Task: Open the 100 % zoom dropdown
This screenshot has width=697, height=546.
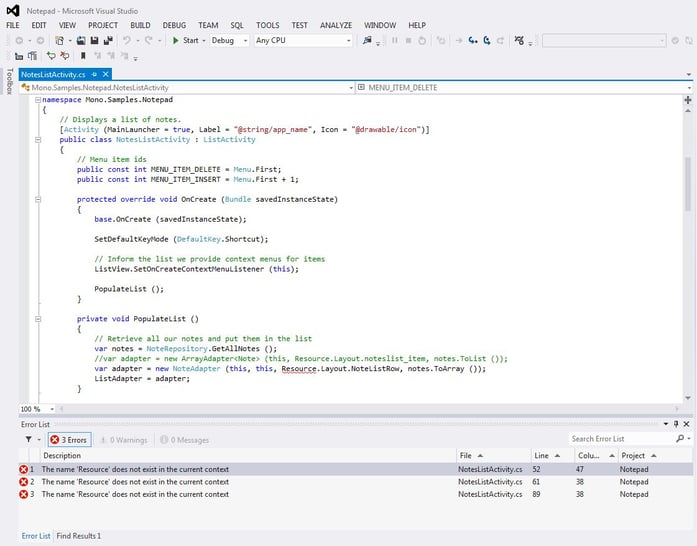Action: (x=52, y=409)
